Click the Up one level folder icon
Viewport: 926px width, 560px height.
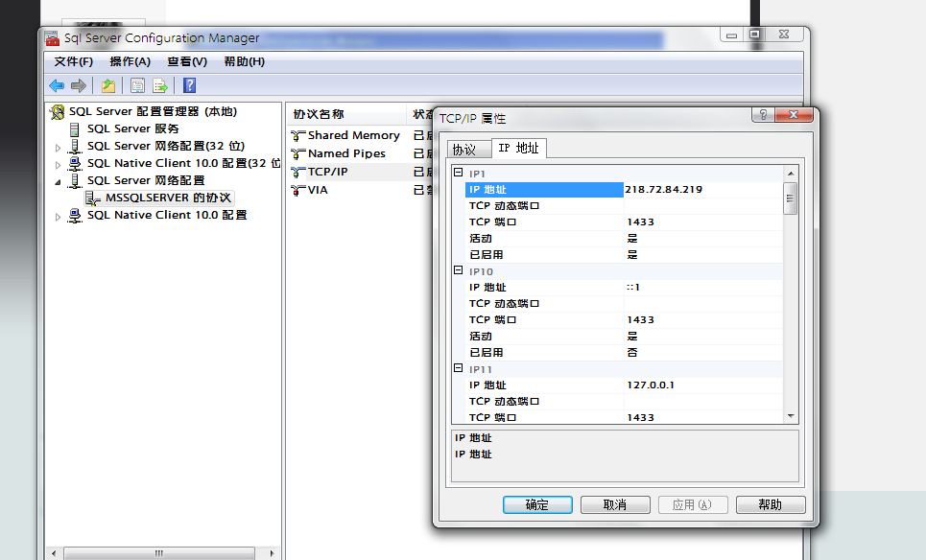click(x=108, y=86)
